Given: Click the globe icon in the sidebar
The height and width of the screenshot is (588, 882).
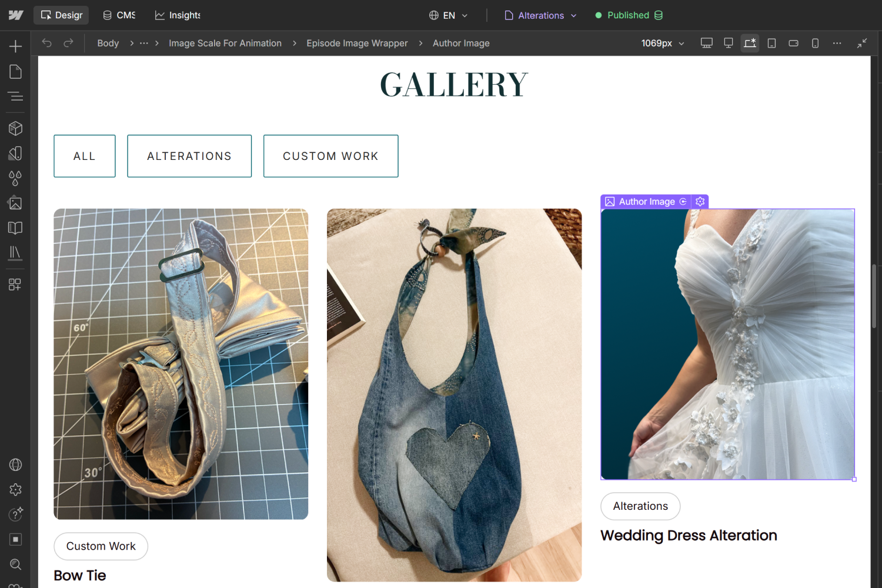Looking at the screenshot, I should [16, 465].
